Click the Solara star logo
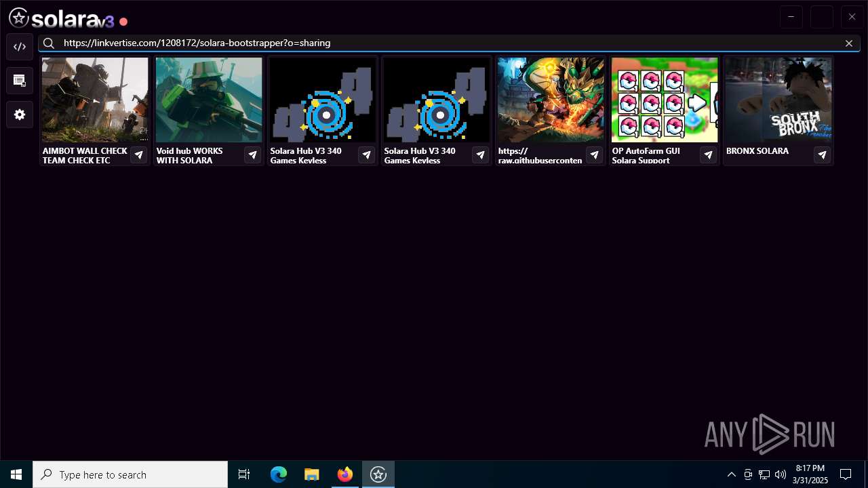Image resolution: width=868 pixels, height=488 pixels. (x=18, y=18)
